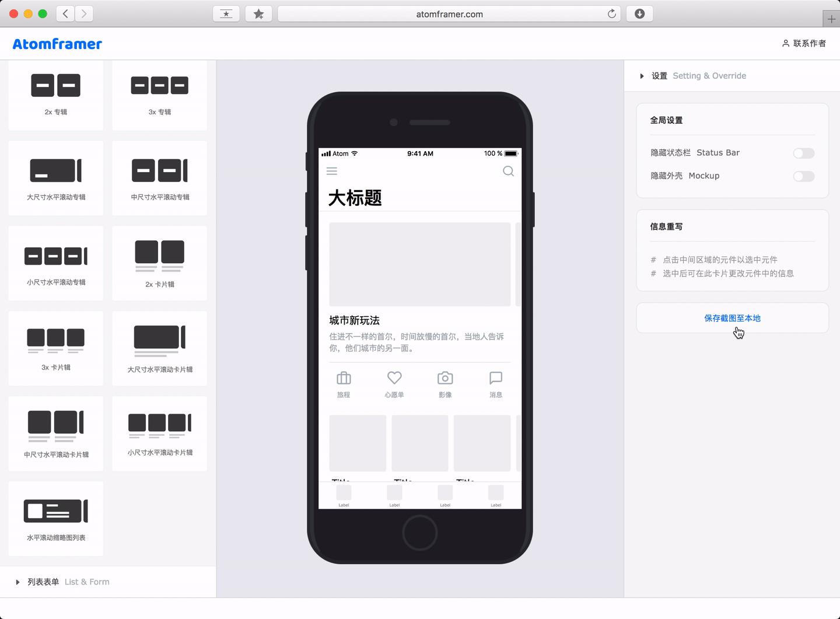Click the 影像 camera icon

(x=445, y=378)
